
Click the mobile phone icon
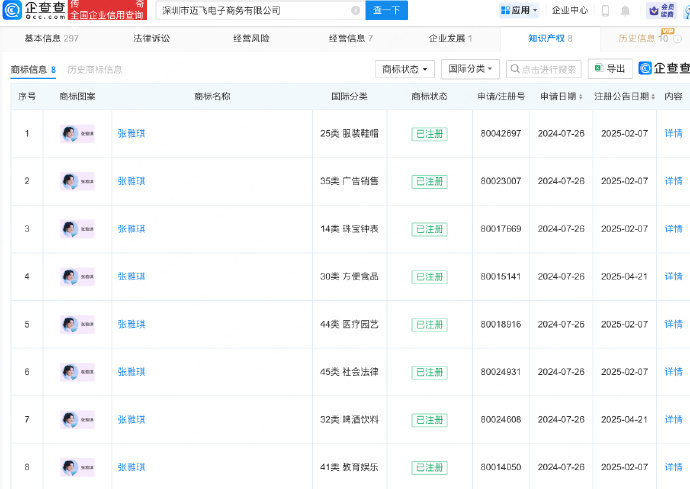click(606, 10)
